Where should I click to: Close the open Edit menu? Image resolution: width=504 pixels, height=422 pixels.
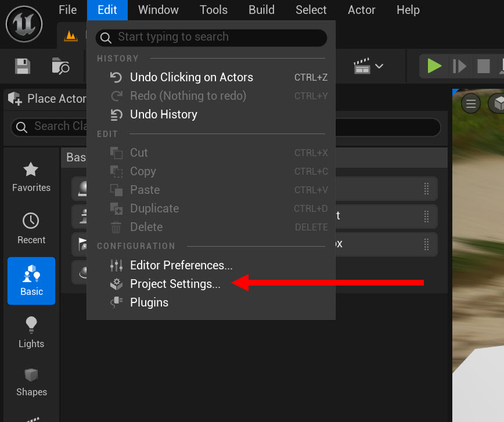(107, 10)
